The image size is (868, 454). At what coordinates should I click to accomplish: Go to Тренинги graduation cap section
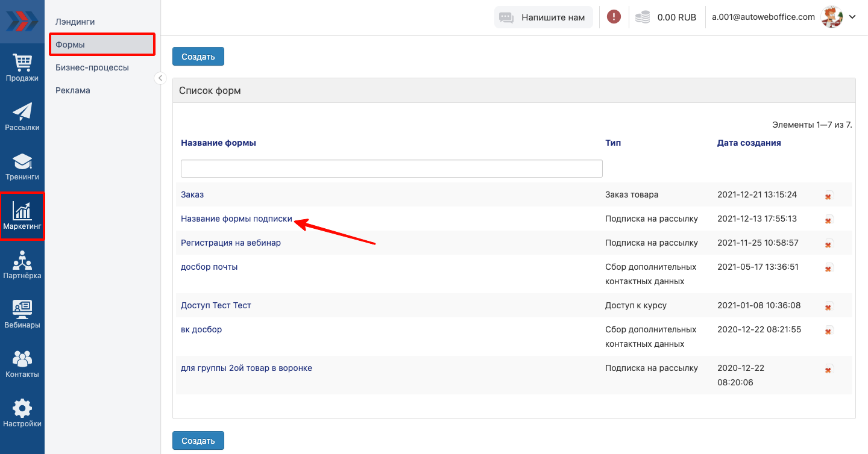coord(22,167)
